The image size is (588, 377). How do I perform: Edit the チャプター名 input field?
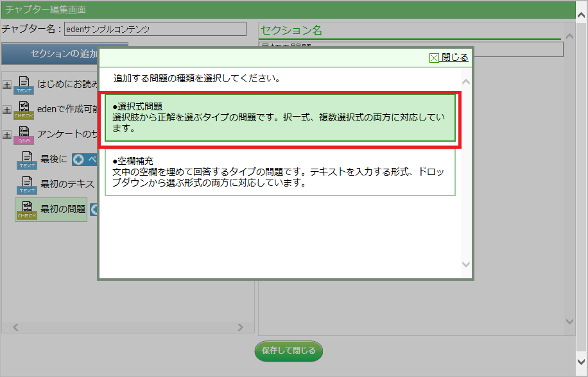155,29
